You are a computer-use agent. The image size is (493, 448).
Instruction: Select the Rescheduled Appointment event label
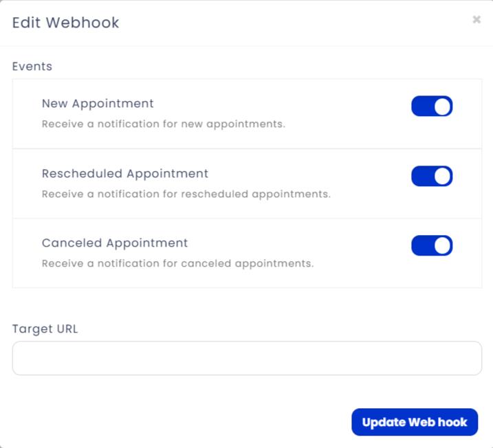coord(125,174)
